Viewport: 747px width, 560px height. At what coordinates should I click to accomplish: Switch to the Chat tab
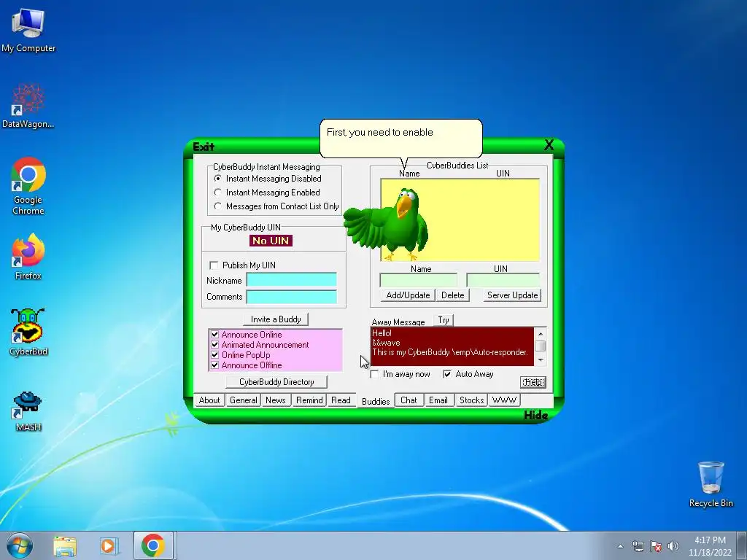pos(409,400)
